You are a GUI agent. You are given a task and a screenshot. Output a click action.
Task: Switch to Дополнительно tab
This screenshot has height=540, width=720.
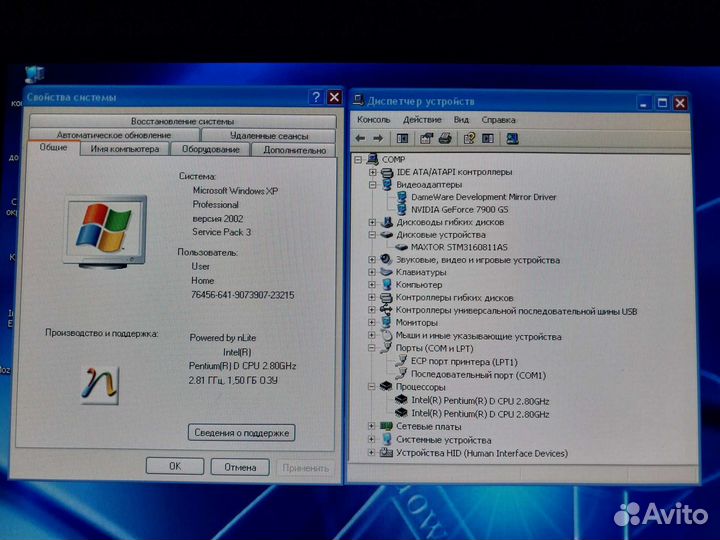(294, 150)
